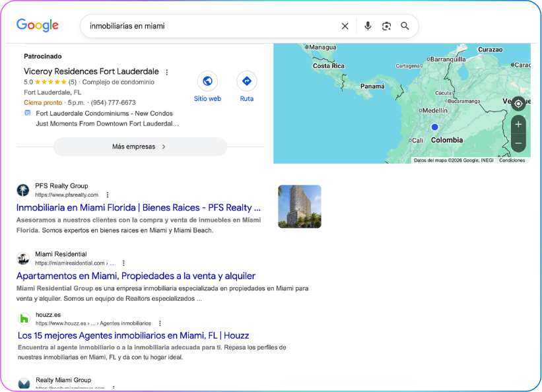Open Inmobiliaria en Miami Florida result title
The height and width of the screenshot is (392, 542).
click(x=138, y=207)
